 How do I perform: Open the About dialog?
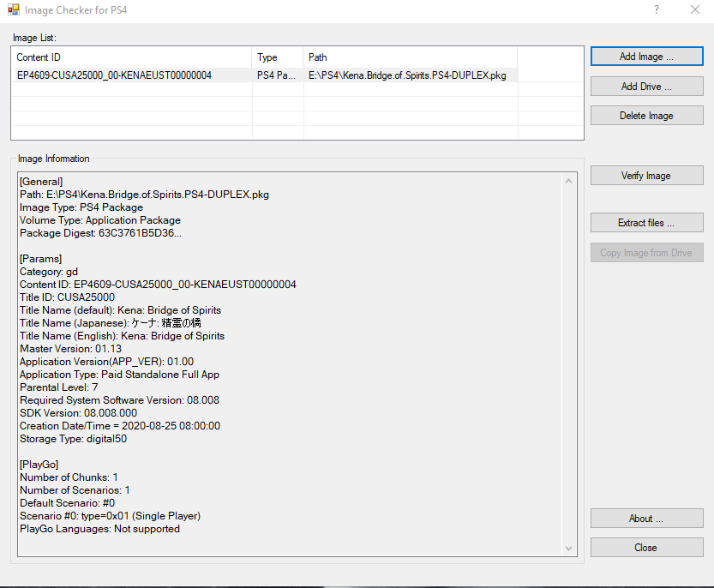[646, 519]
